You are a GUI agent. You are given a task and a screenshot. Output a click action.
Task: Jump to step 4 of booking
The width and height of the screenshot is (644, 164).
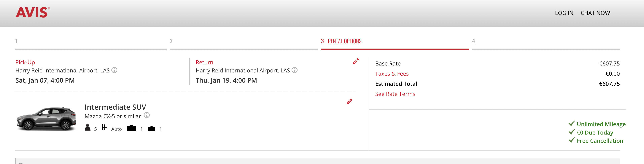(474, 41)
